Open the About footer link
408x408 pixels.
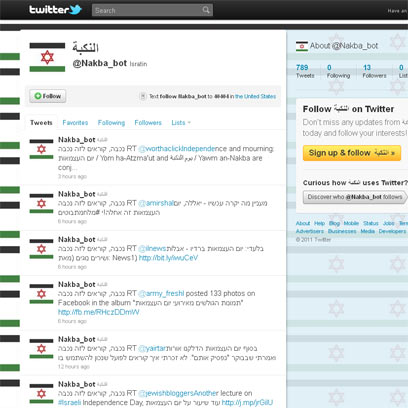pos(303,223)
